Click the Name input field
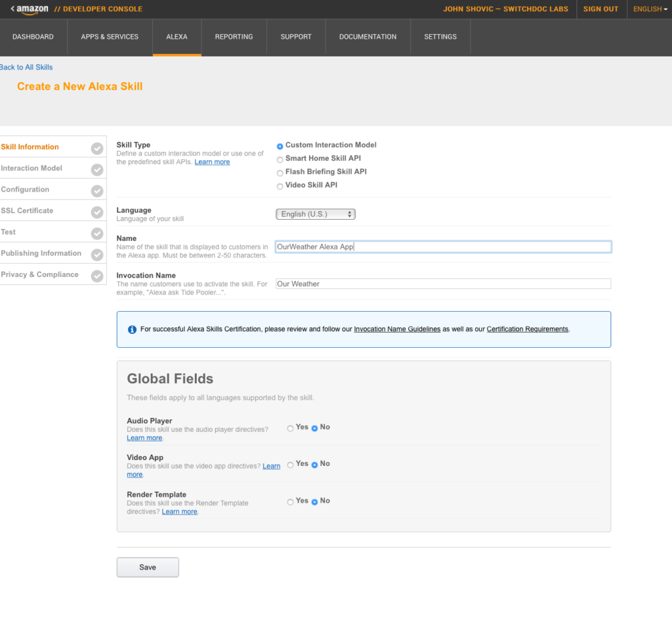Screen dimensions: 672x643 443,247
